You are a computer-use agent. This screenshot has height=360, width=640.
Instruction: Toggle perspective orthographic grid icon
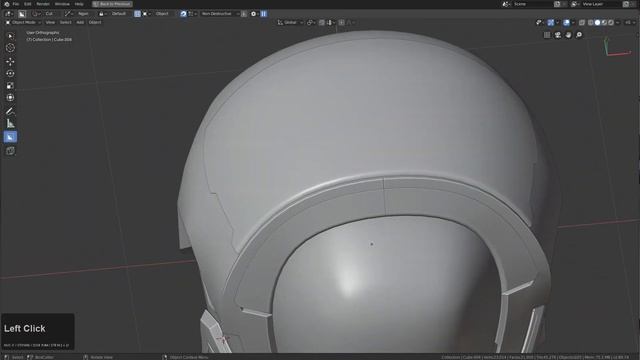pyautogui.click(x=547, y=35)
